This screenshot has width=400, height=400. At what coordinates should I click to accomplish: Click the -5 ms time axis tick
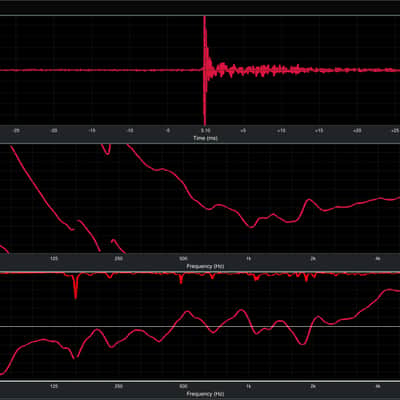click(x=168, y=131)
